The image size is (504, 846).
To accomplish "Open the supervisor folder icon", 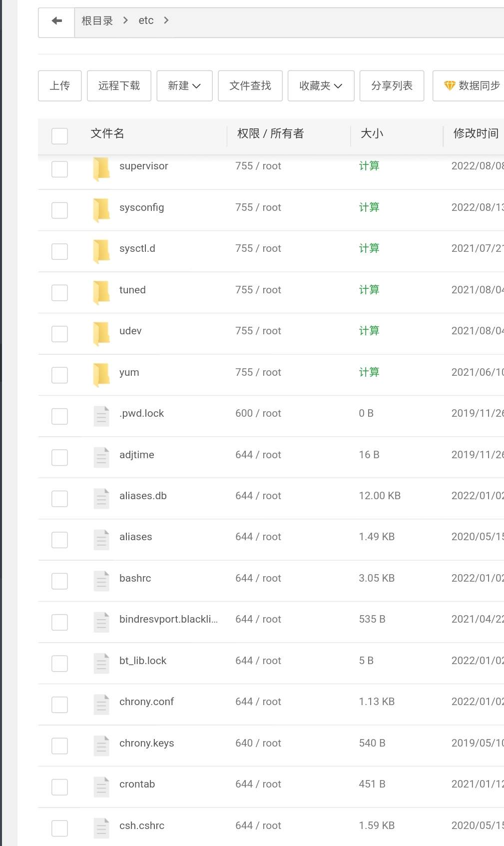I will [x=101, y=168].
